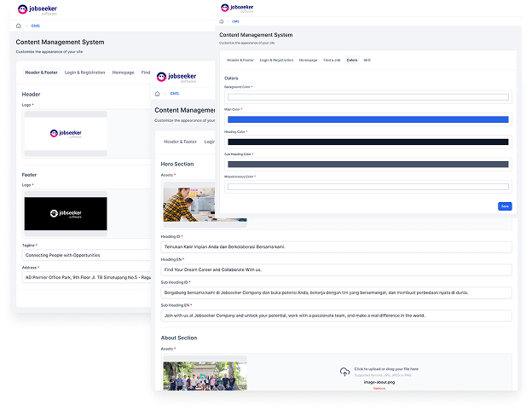Click the home breadcrumb icon in the middle window
Viewport: 532px width, 411px height.
pyautogui.click(x=157, y=94)
